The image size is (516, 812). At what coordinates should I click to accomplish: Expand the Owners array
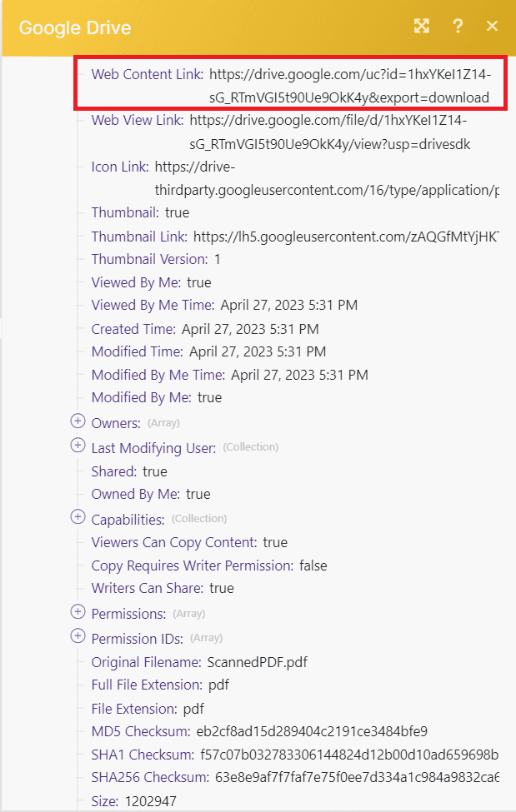[78, 422]
